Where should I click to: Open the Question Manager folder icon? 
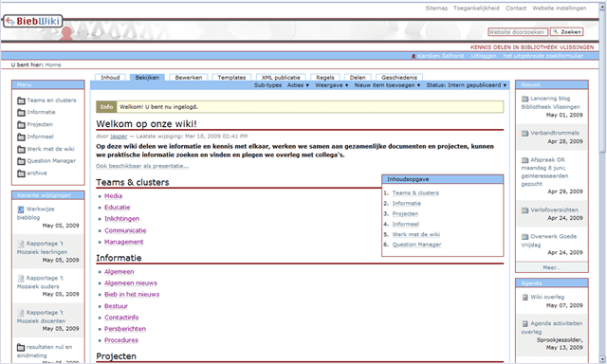pyautogui.click(x=21, y=161)
